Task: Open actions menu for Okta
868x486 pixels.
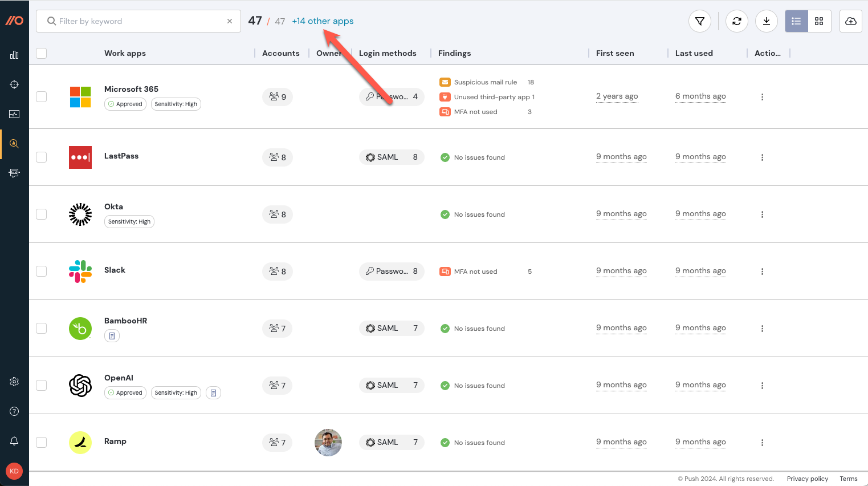Action: tap(762, 214)
